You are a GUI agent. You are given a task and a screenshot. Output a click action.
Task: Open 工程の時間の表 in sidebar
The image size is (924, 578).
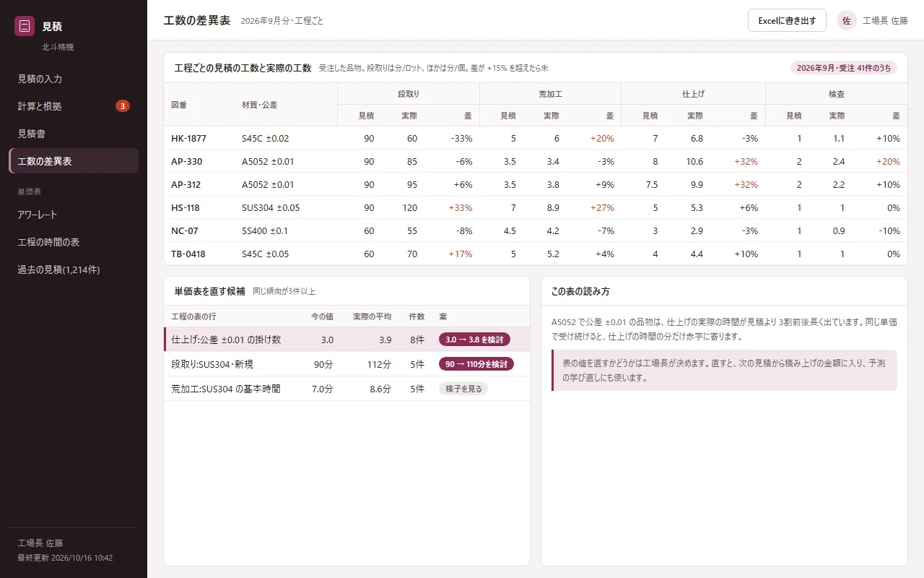[74, 242]
